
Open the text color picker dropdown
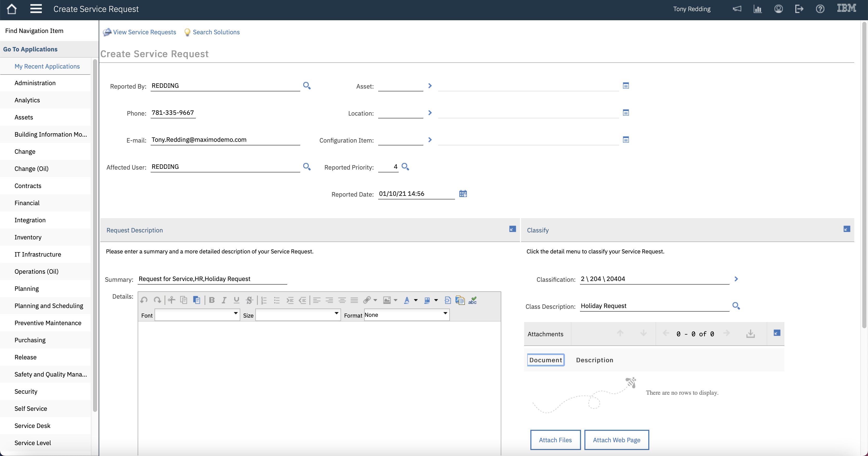tap(416, 300)
